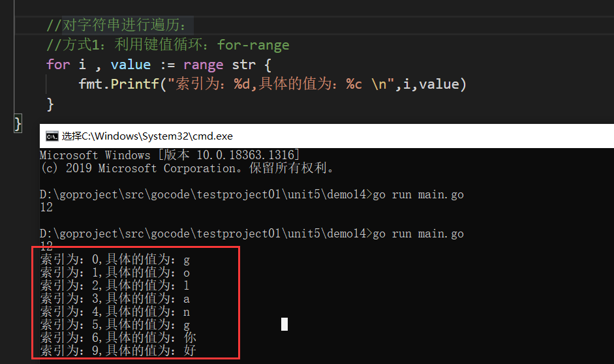Image resolution: width=614 pixels, height=364 pixels.
Task: Click the white block cursor in console
Action: [284, 324]
